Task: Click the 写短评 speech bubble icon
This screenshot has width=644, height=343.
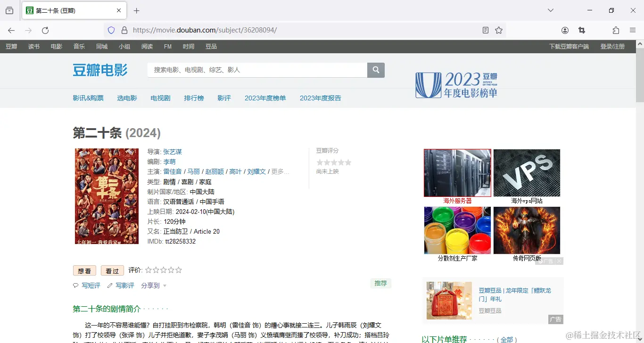Action: click(75, 286)
